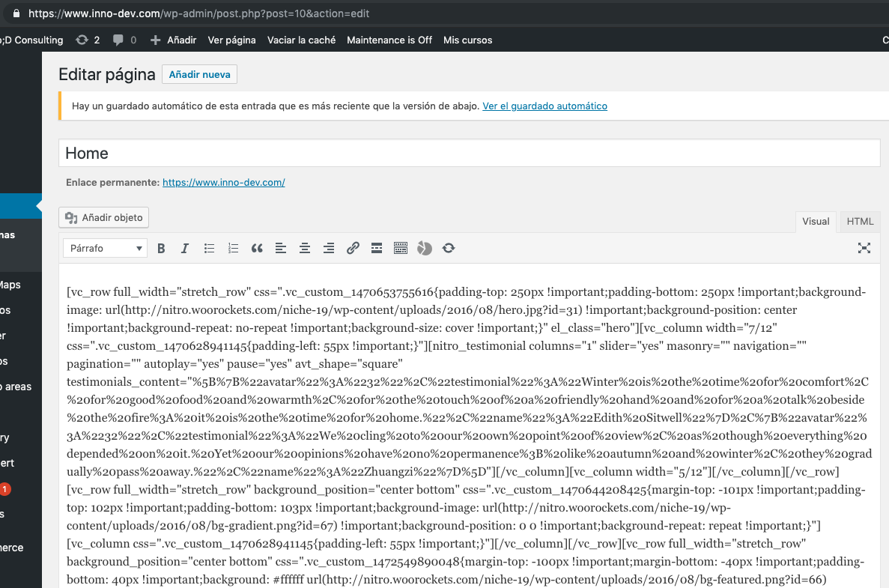Click the circular refresh toolbar icon
The width and height of the screenshot is (889, 588).
coord(449,249)
